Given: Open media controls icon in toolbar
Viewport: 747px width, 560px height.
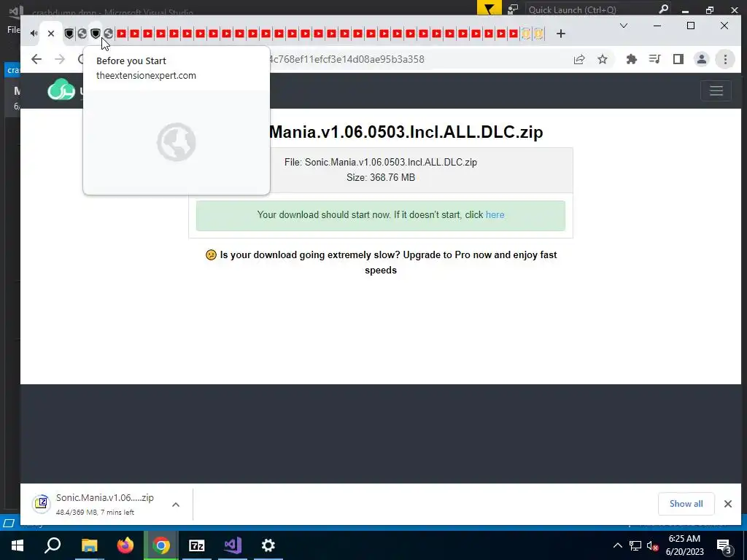Looking at the screenshot, I should (x=654, y=59).
